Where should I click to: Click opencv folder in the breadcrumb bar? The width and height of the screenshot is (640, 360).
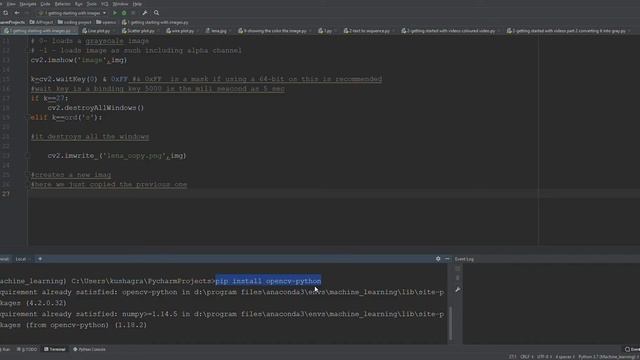106,22
